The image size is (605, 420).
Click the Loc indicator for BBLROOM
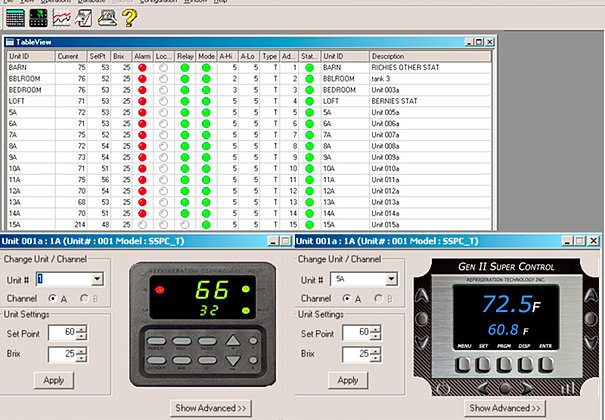[x=164, y=79]
